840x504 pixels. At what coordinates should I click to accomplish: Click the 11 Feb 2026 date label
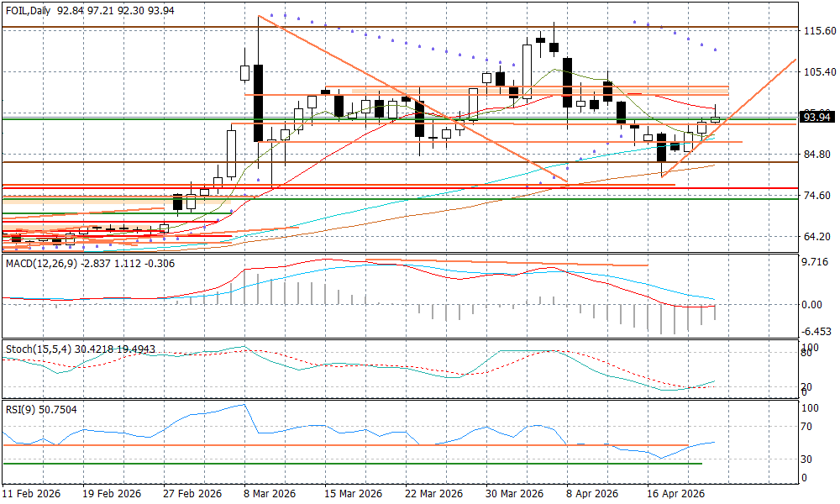click(x=31, y=494)
